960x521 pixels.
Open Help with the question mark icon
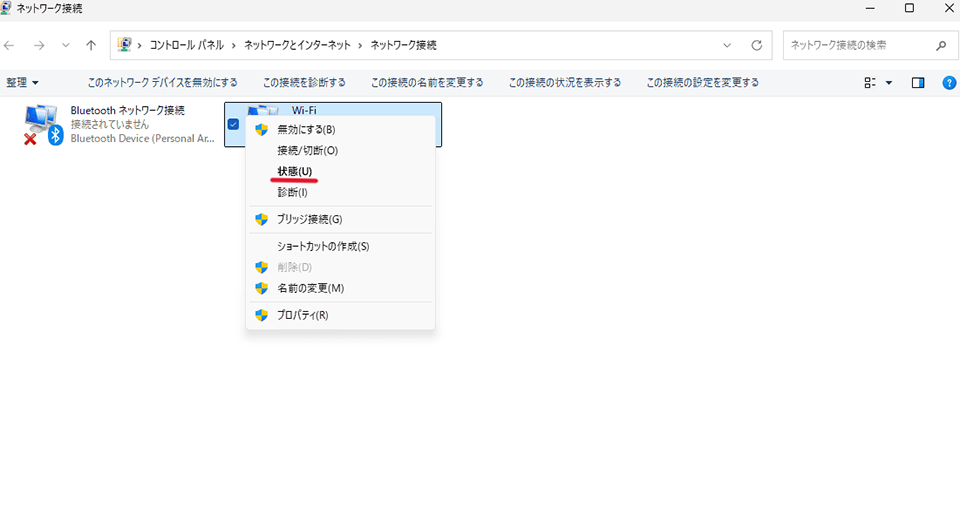click(x=949, y=83)
